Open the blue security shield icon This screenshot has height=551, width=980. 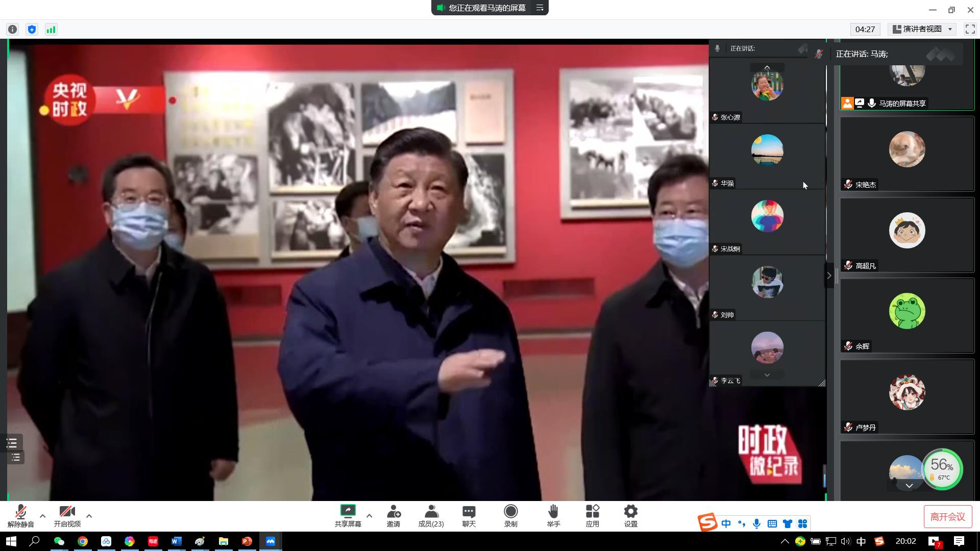pos(32,30)
